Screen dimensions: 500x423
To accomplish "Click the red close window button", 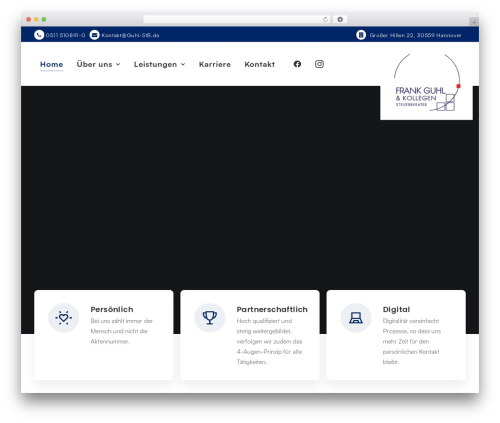I will tap(29, 19).
